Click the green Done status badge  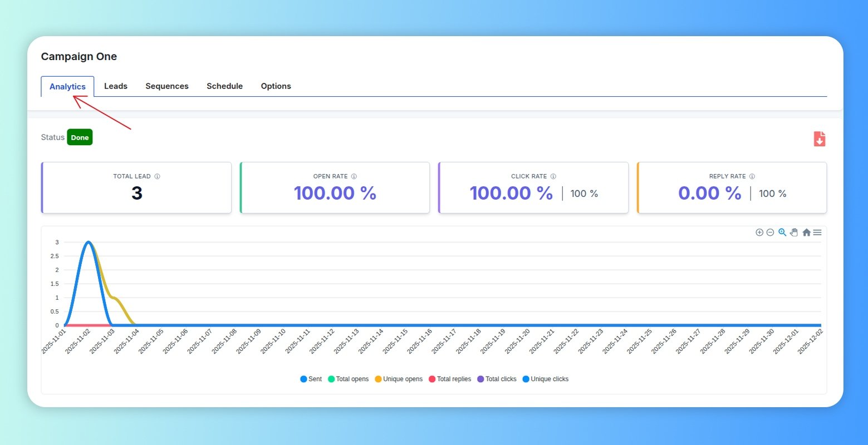[x=80, y=137]
